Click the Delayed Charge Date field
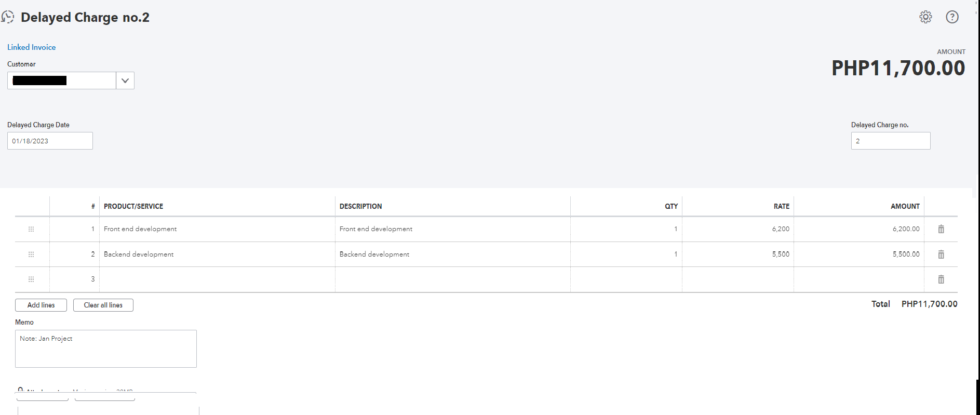 tap(50, 141)
